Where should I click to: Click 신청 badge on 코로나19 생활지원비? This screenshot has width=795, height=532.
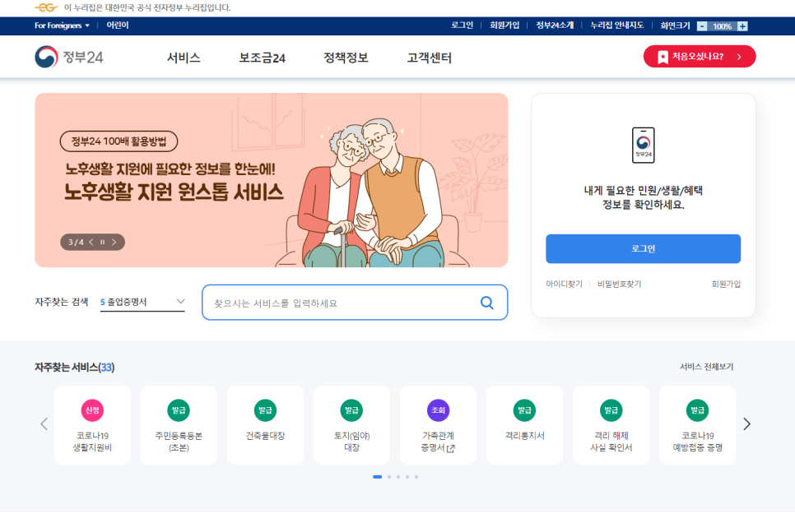92,409
